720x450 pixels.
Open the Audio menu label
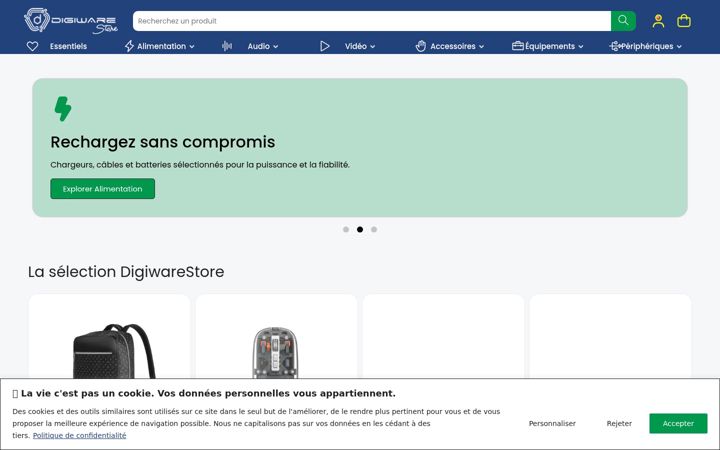pyautogui.click(x=259, y=46)
